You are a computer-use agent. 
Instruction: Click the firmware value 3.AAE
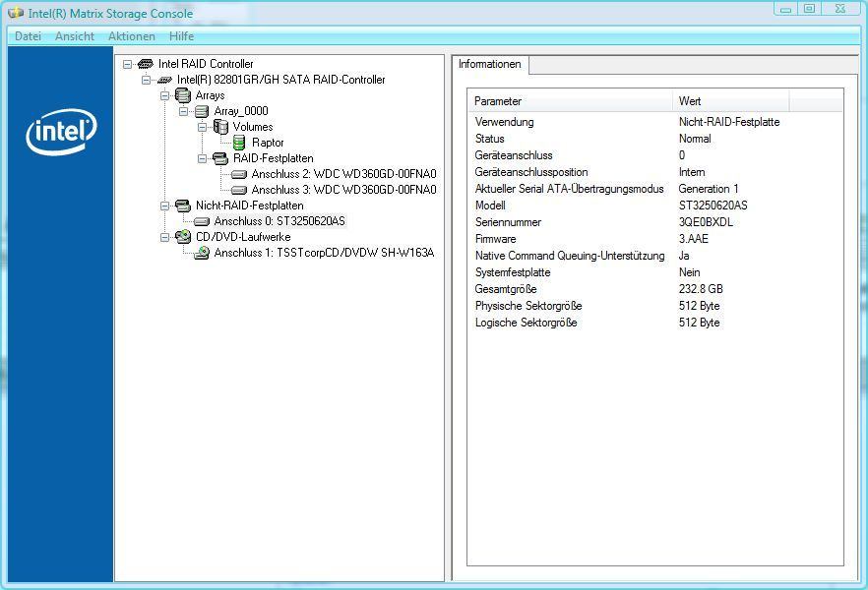point(694,239)
